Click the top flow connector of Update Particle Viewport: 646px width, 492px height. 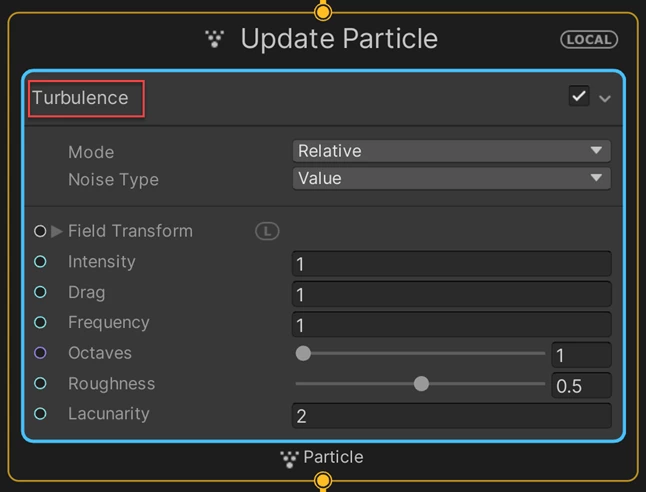coord(322,12)
